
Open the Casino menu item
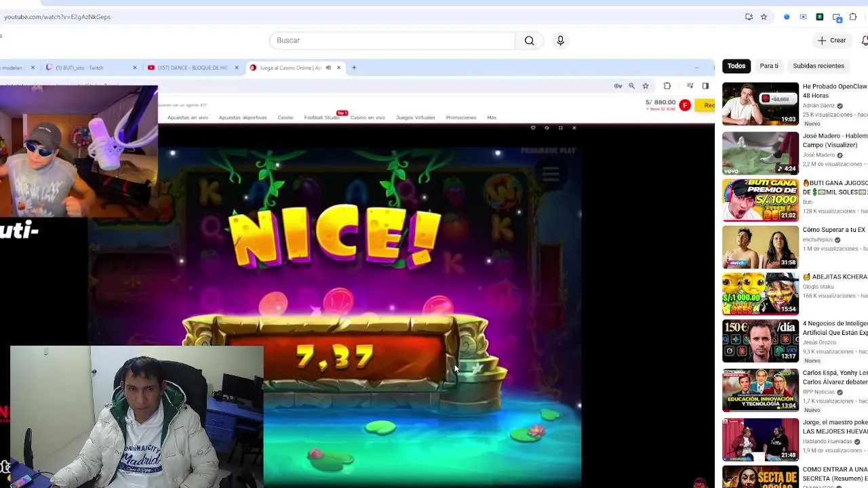click(x=285, y=118)
